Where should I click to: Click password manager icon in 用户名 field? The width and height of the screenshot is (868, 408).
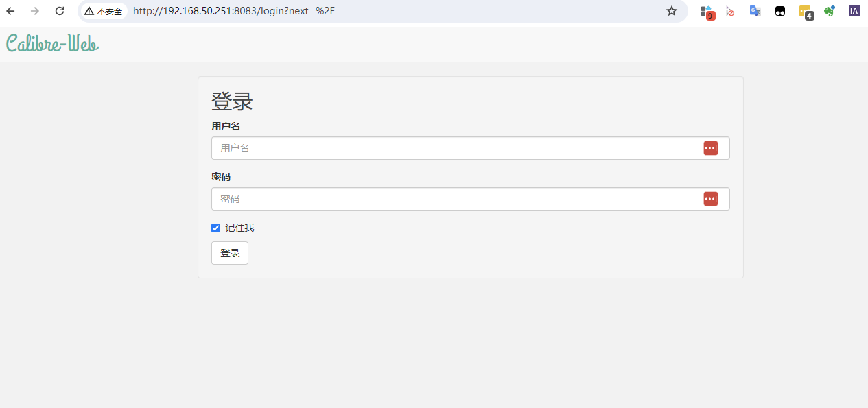(x=710, y=148)
